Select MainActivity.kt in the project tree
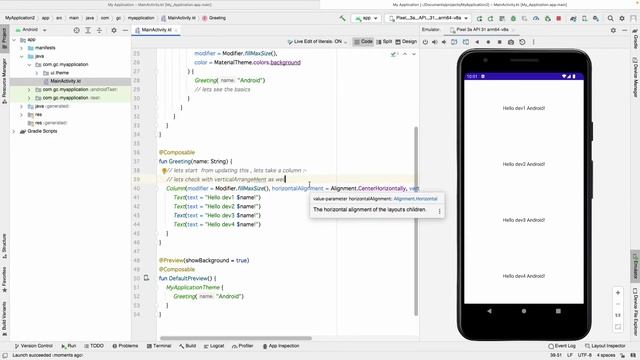Screen dimensions: 640x360 coord(65,81)
